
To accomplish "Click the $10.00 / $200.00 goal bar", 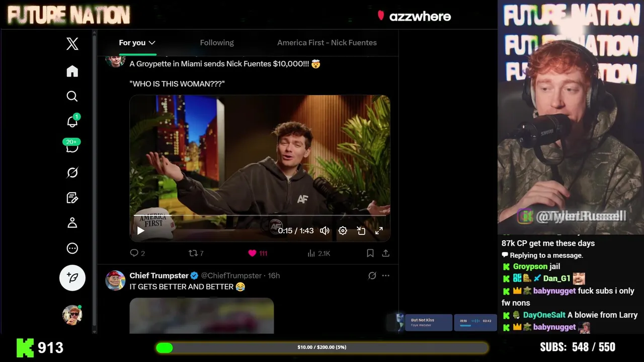I will coord(322,347).
